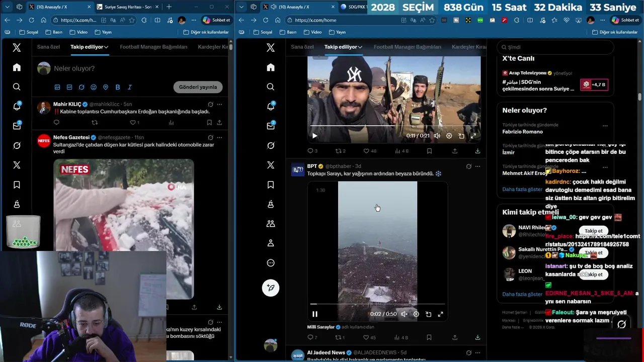Click Daha fazla göster under Neler oluyor

tap(522, 190)
